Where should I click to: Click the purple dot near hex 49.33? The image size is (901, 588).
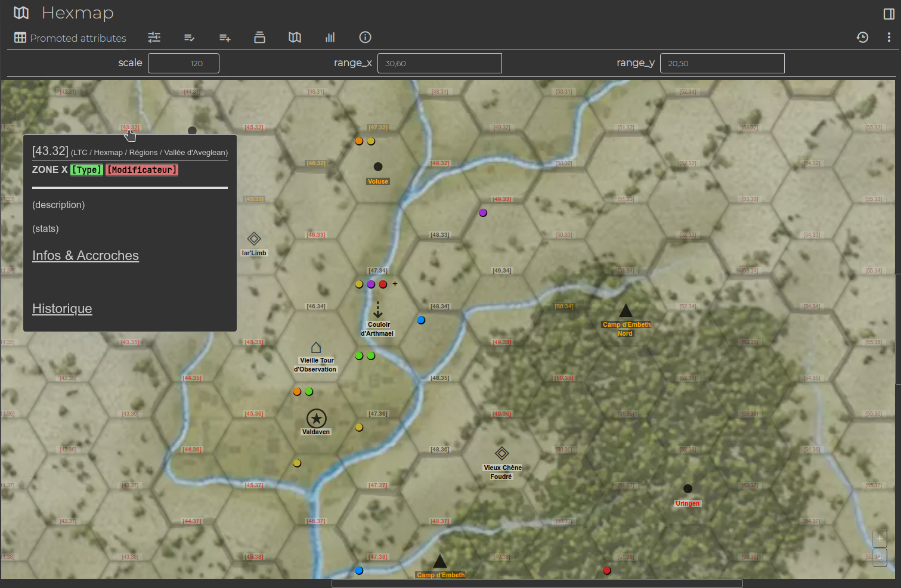(483, 213)
